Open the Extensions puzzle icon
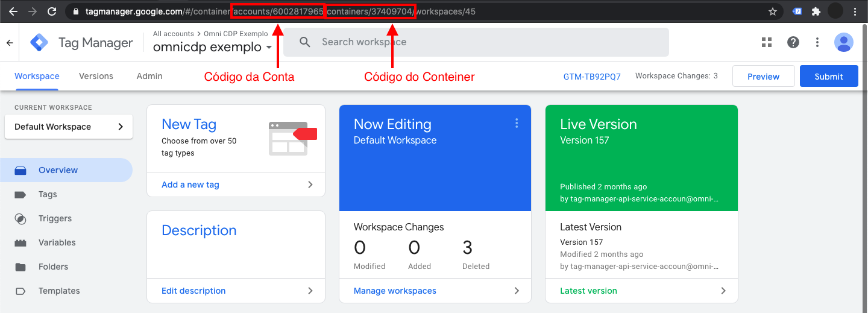This screenshot has width=868, height=313. point(816,11)
